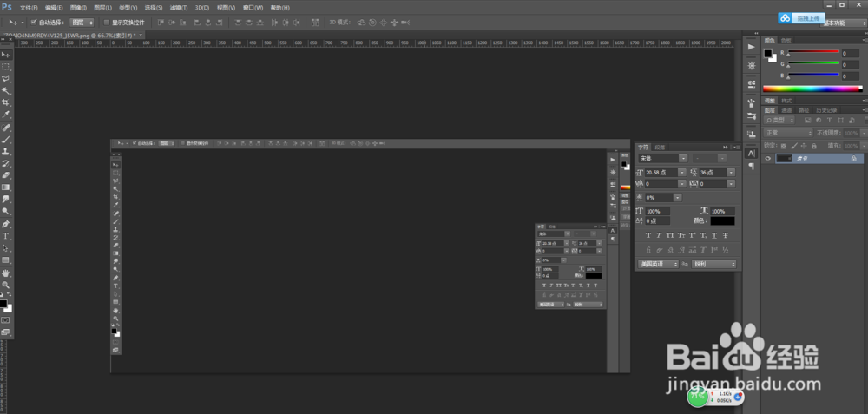Click the foreground color swatch in Color panel

(x=768, y=53)
